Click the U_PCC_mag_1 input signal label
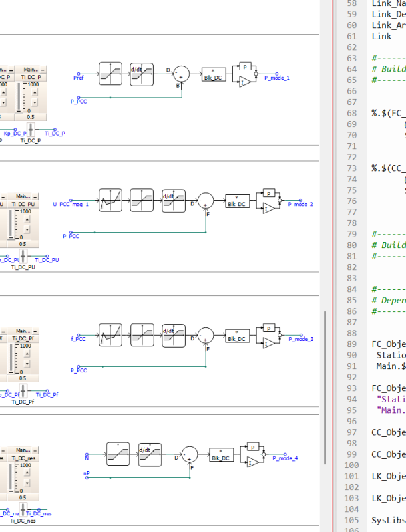 [71, 205]
